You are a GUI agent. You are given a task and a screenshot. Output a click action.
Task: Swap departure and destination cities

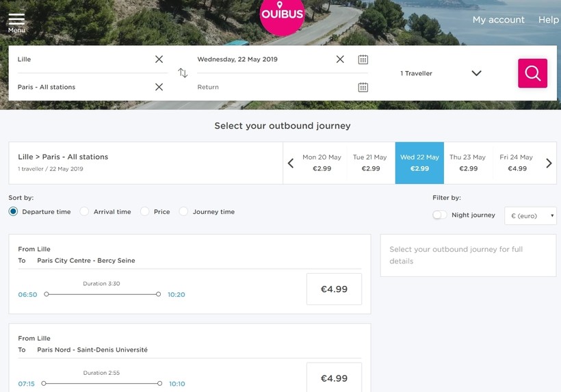(183, 73)
